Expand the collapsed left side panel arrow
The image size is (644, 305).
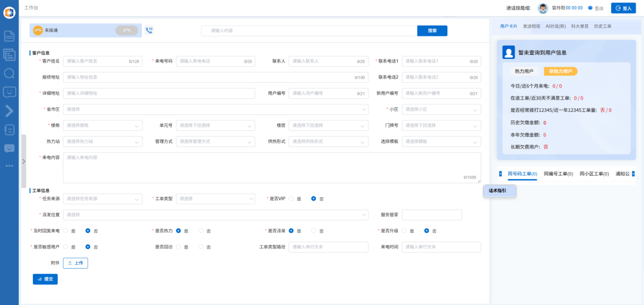(x=23, y=161)
